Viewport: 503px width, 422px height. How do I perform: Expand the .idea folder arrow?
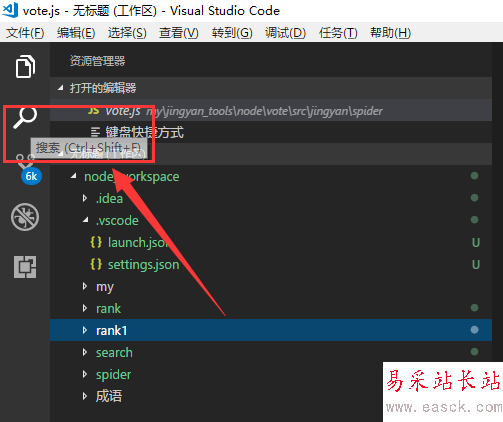point(85,198)
